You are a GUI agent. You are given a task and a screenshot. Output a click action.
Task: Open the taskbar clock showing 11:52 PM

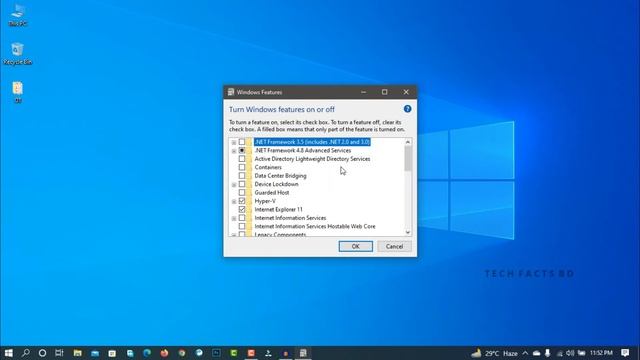601,353
